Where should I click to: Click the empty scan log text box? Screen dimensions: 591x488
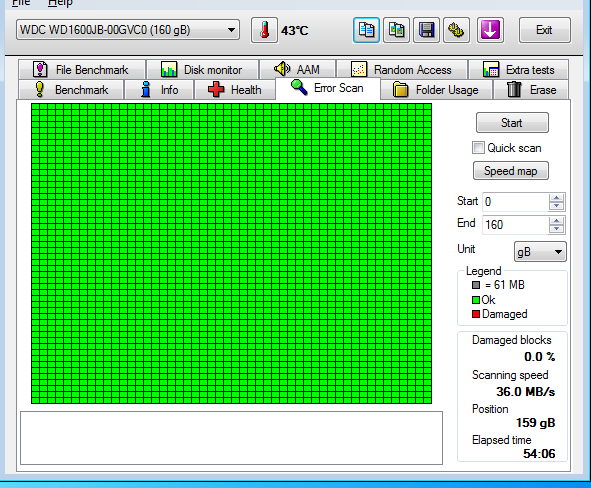pyautogui.click(x=231, y=438)
